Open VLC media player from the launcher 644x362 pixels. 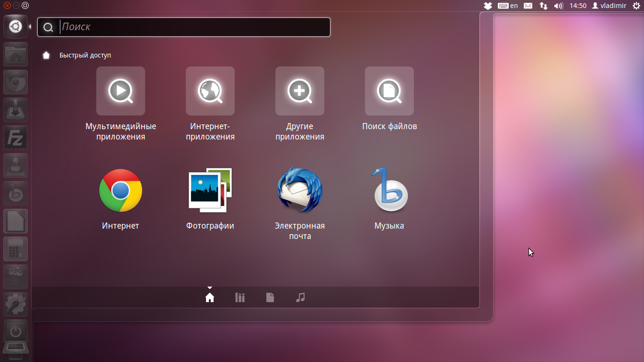[16, 165]
